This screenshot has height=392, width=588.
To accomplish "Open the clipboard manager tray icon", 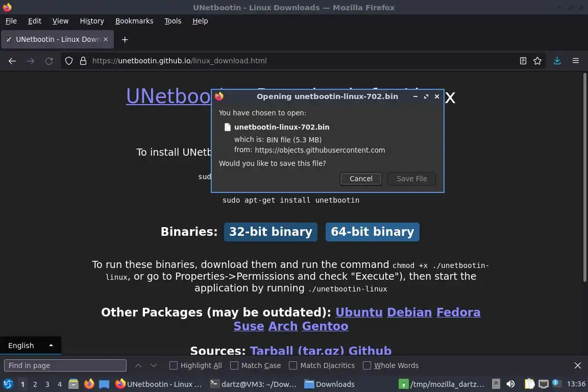I will [x=529, y=384].
